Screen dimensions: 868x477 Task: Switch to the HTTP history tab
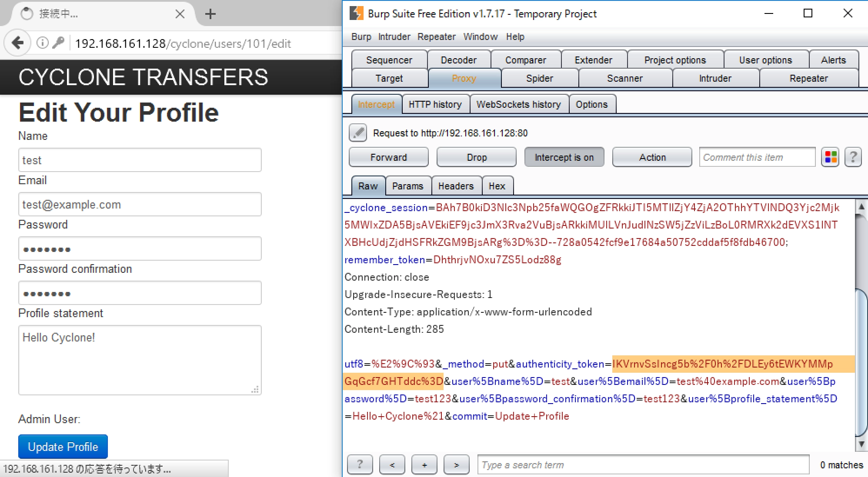[435, 104]
